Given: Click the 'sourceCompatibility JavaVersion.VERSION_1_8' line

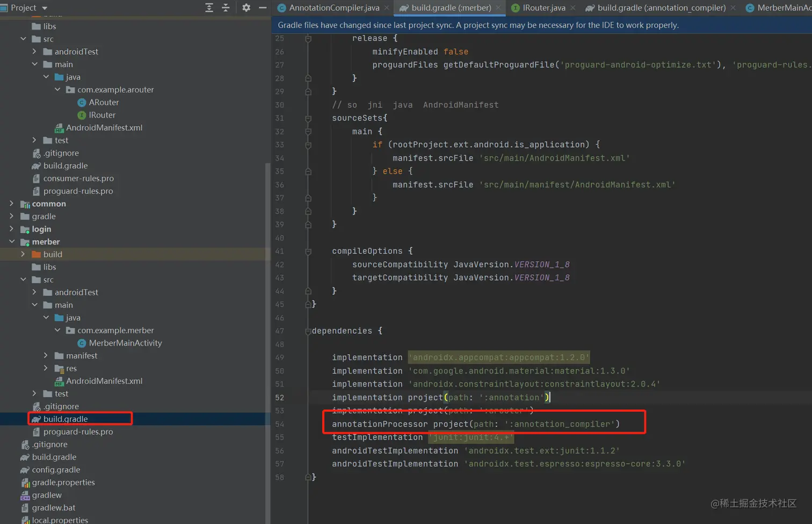Looking at the screenshot, I should (461, 264).
